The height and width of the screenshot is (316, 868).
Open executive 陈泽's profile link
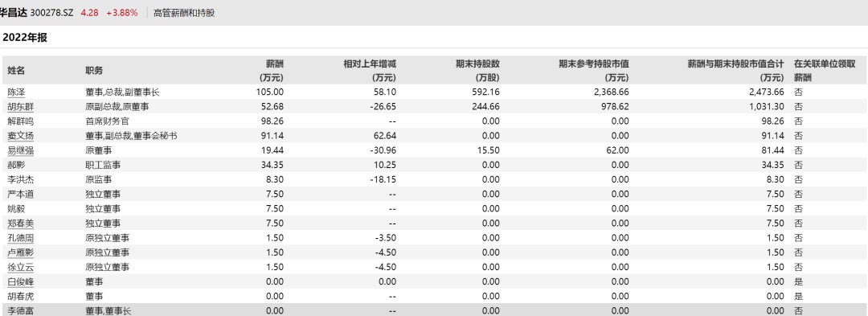16,92
